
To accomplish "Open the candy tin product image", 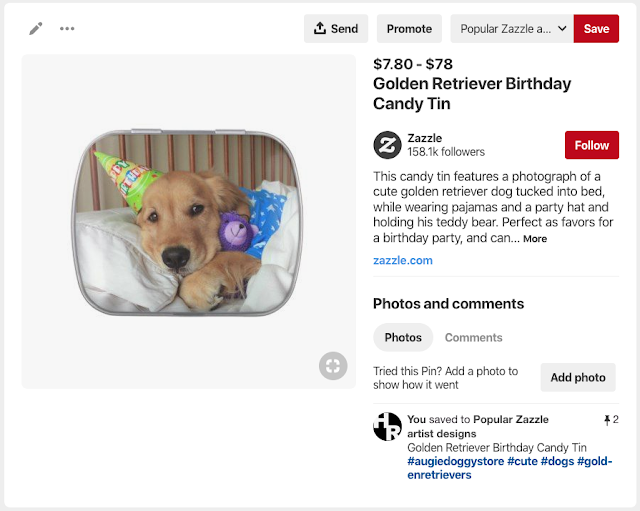I will (188, 222).
